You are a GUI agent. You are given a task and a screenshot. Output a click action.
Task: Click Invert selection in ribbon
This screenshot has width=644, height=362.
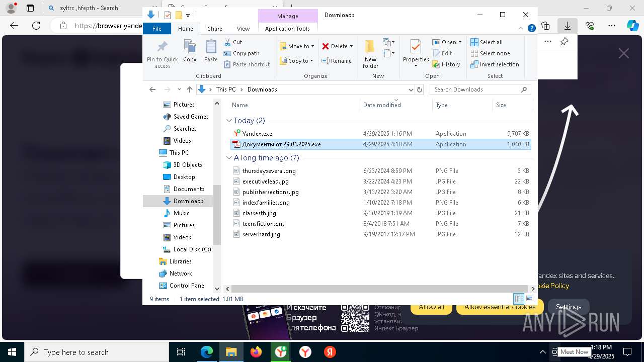pyautogui.click(x=495, y=64)
